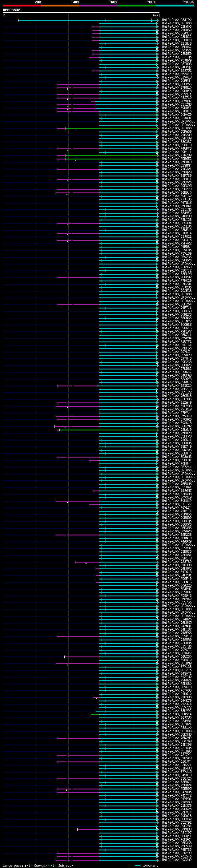Click hit label UniRef100_Q3K196

pos(176,745)
